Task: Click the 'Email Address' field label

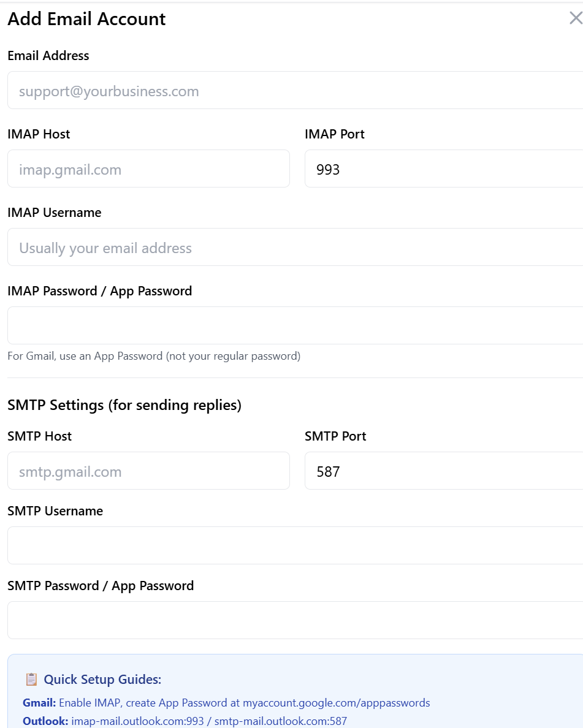Action: click(x=48, y=56)
